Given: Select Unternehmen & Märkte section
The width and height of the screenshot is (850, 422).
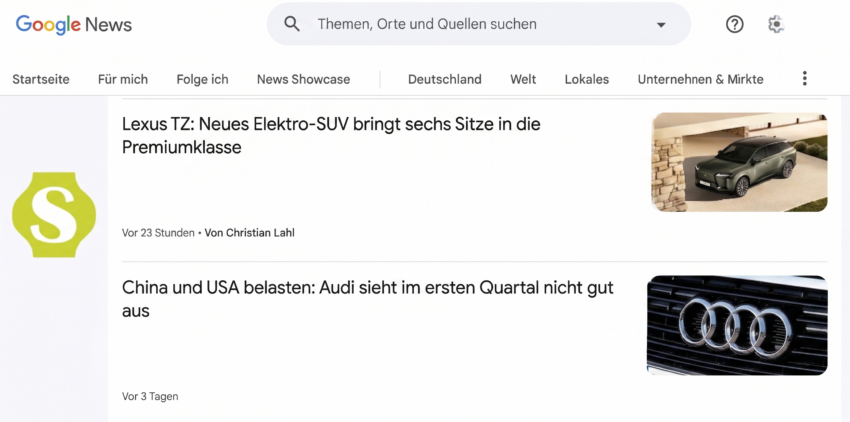Looking at the screenshot, I should [x=700, y=79].
